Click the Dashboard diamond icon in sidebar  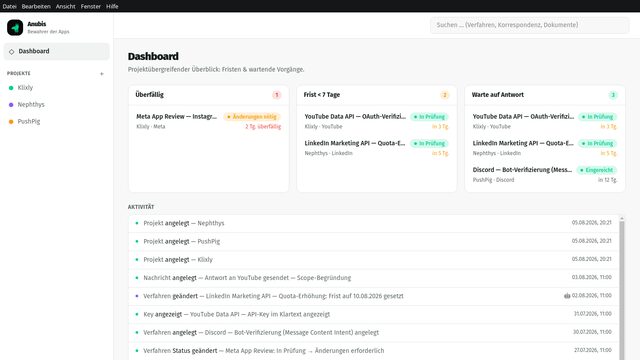pyautogui.click(x=11, y=51)
